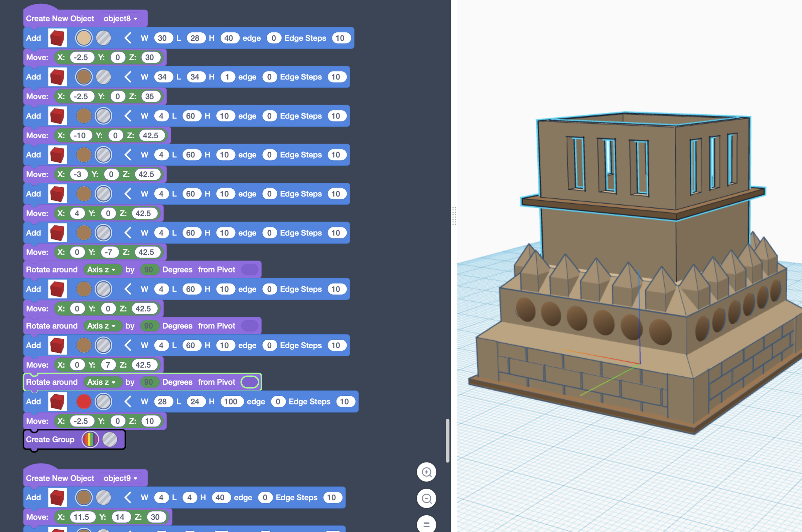Click the red color swatch in the tall 100-height Add block
Screen dimensions: 802x532
pos(84,401)
